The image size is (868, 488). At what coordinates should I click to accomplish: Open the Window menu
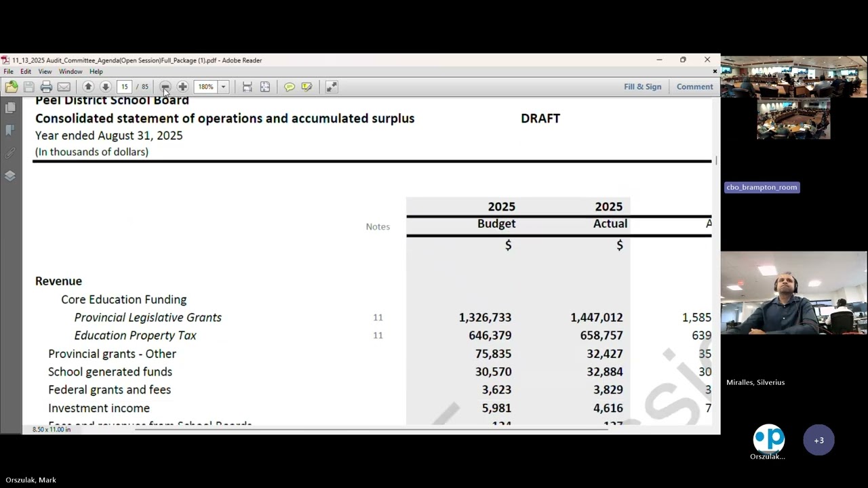(71, 72)
